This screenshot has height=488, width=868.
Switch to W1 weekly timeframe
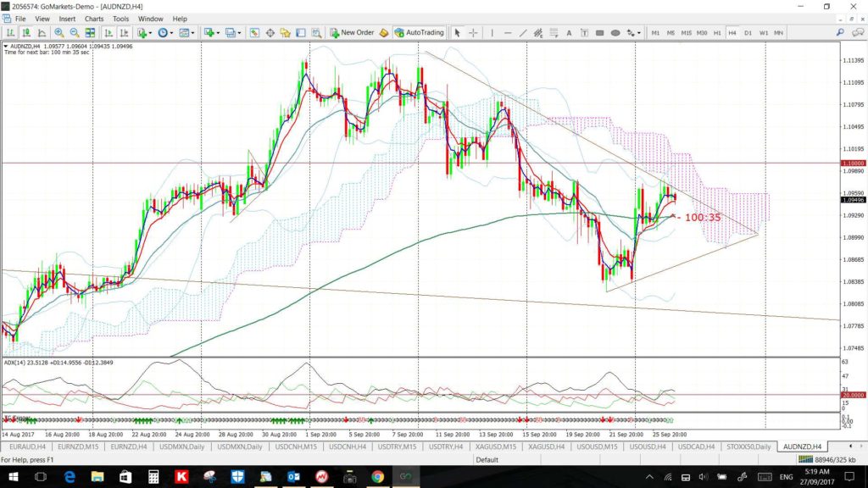click(x=764, y=33)
